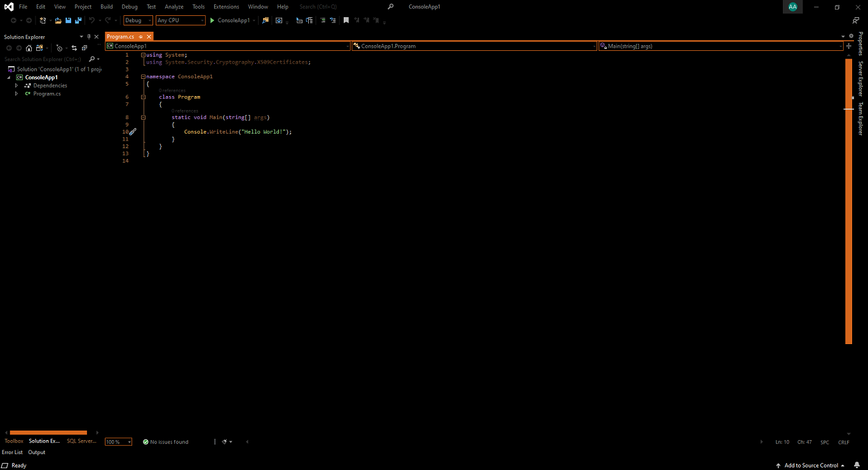Open the Debug menu
Image resolution: width=868 pixels, height=470 pixels.
tap(130, 6)
